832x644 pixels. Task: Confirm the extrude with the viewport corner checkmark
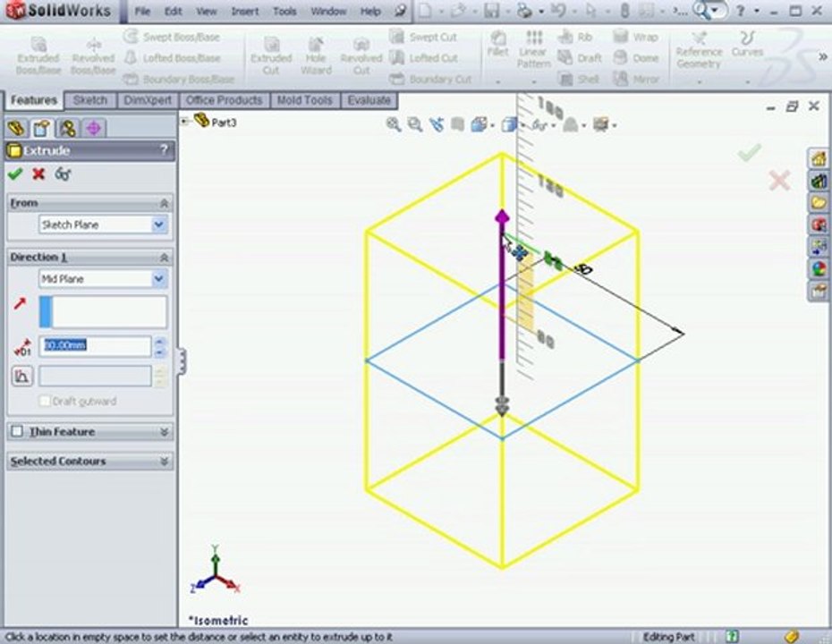(x=749, y=153)
